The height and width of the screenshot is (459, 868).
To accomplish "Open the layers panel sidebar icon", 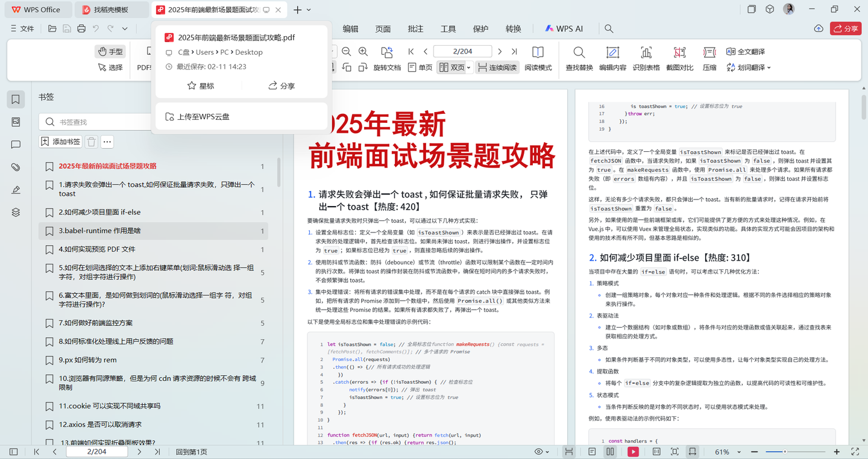I will click(x=16, y=212).
